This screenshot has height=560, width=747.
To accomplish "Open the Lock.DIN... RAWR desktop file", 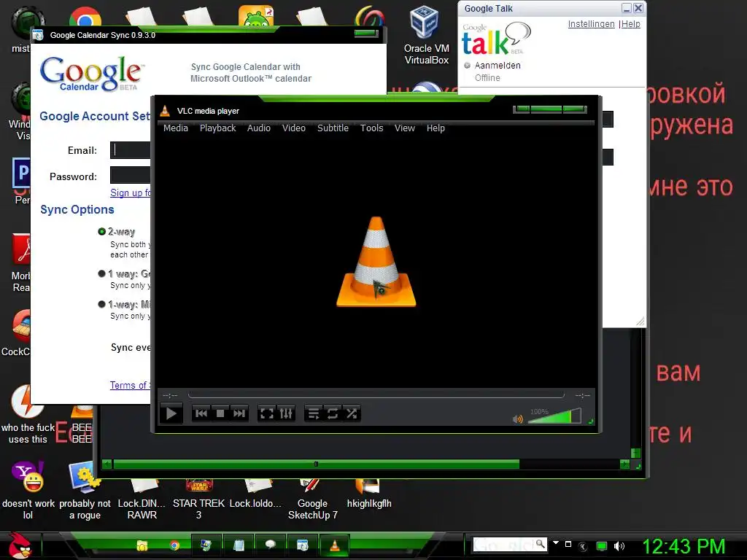I will [142, 500].
